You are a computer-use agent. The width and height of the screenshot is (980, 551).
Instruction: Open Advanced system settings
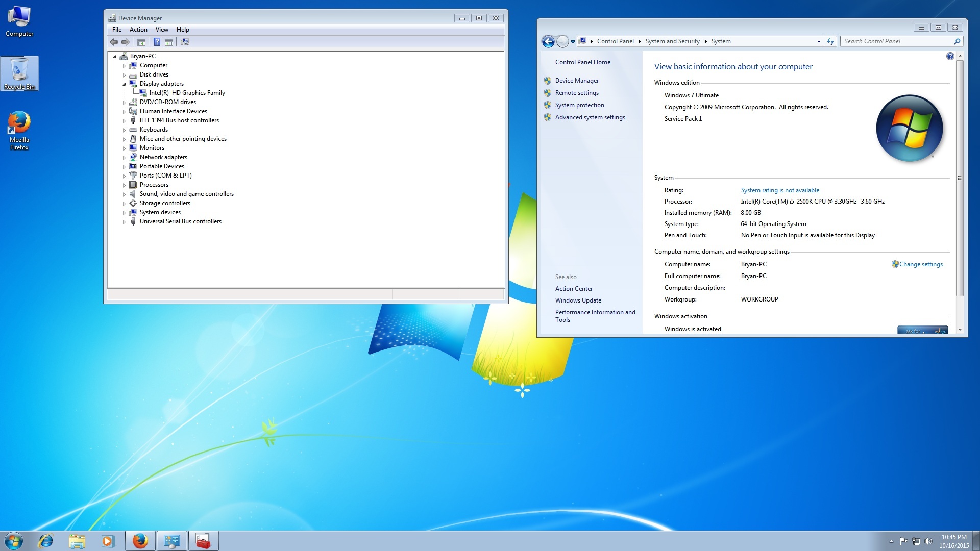pos(590,117)
